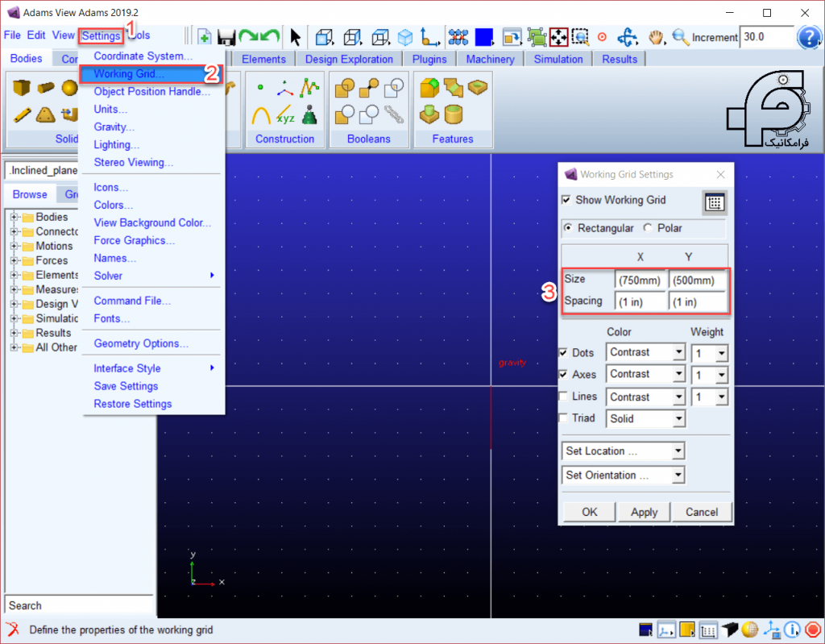Click the red center-view target icon
The height and width of the screenshot is (644, 825).
tap(602, 37)
